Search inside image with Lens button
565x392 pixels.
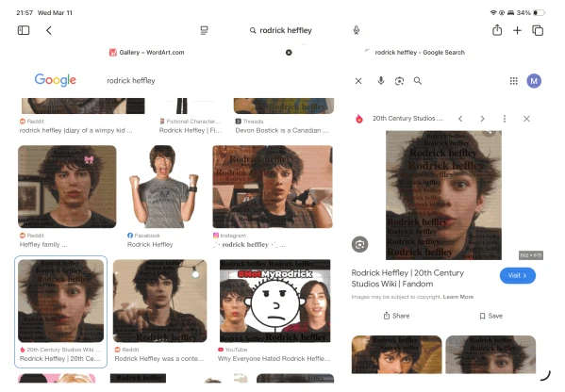pyautogui.click(x=359, y=245)
